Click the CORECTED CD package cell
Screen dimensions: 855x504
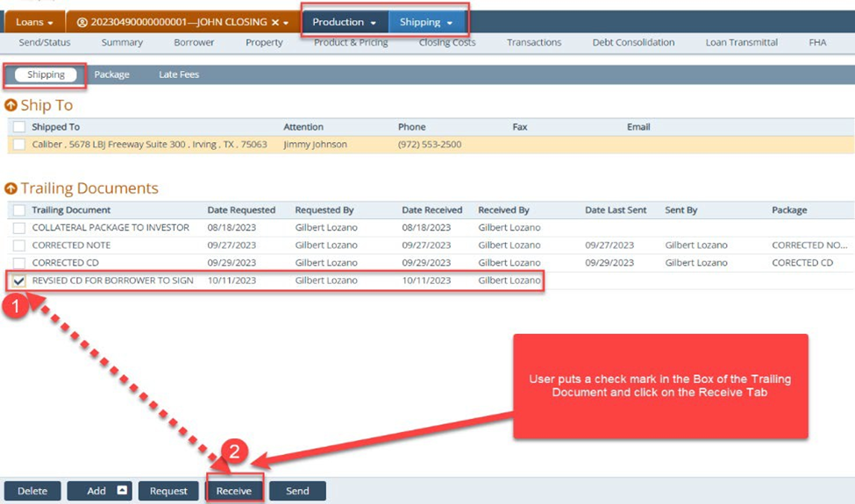(802, 263)
